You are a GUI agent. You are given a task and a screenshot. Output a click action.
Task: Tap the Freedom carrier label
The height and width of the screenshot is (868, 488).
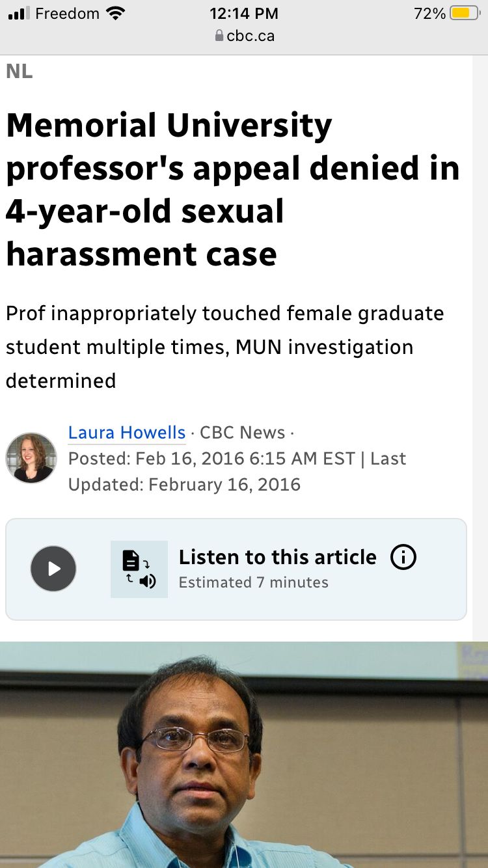[x=68, y=14]
